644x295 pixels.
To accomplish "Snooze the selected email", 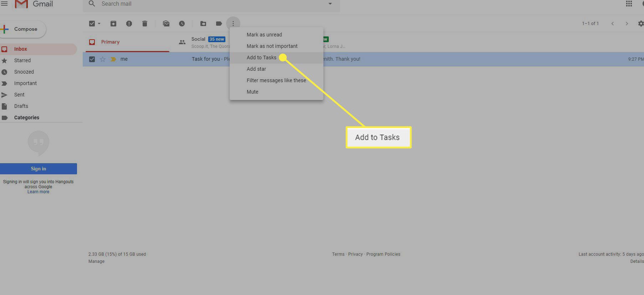I will [182, 24].
